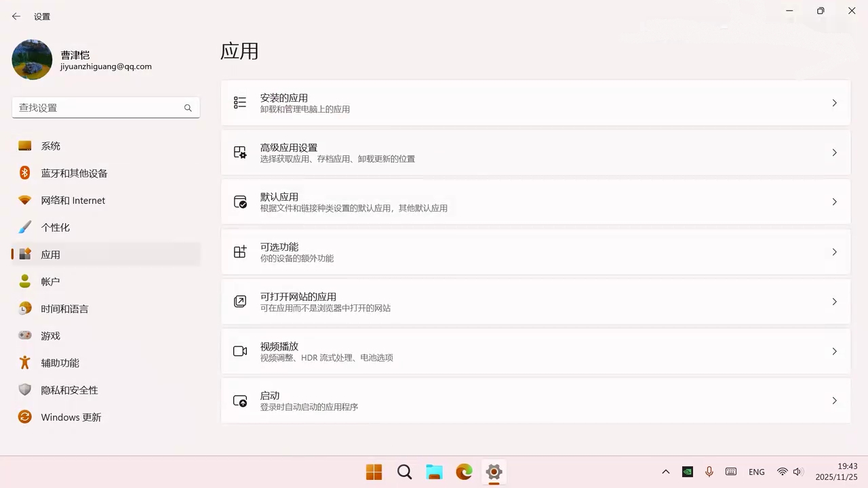Select the 蓝牙和其他设备 Bluetooth icon
Screen dimensions: 868x488
25,174
